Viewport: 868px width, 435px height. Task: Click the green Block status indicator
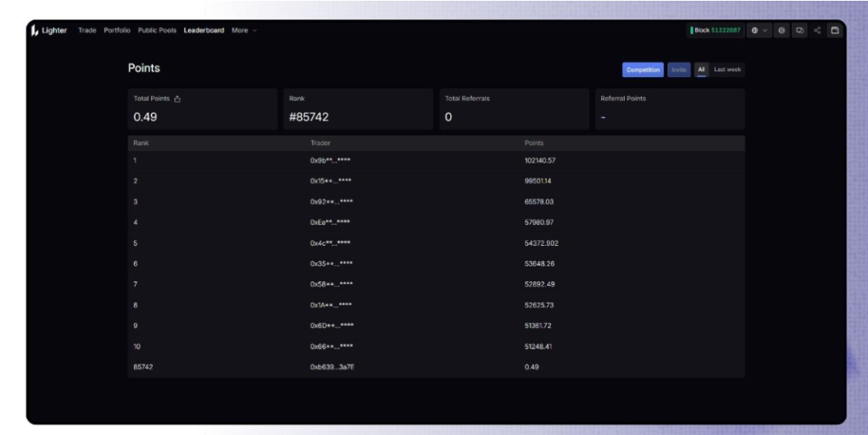coord(715,31)
